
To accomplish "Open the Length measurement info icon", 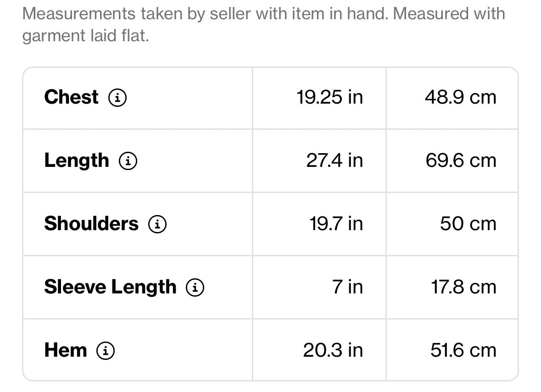I will click(128, 160).
